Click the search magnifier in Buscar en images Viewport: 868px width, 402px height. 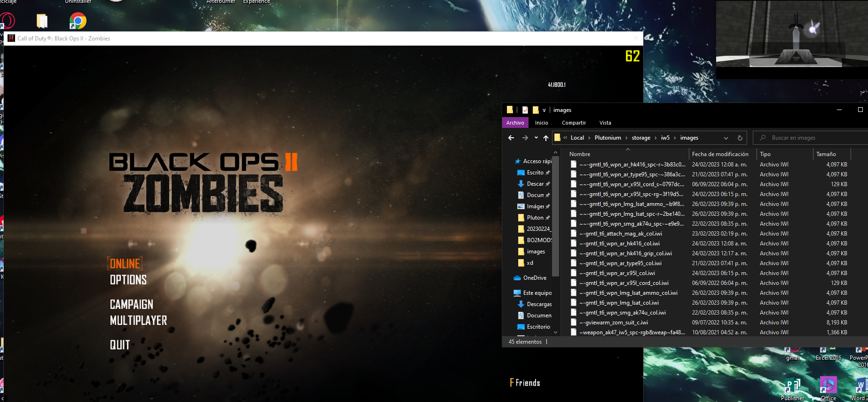(763, 138)
